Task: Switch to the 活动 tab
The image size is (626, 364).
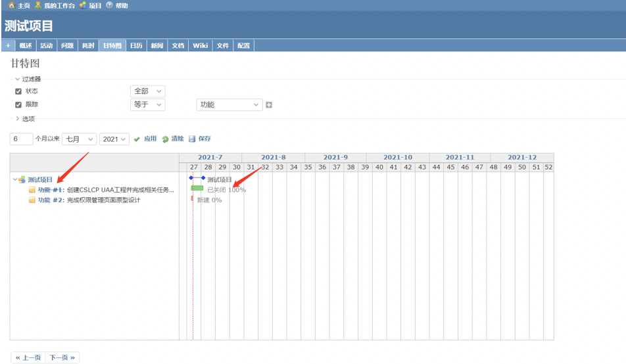Action: 46,45
